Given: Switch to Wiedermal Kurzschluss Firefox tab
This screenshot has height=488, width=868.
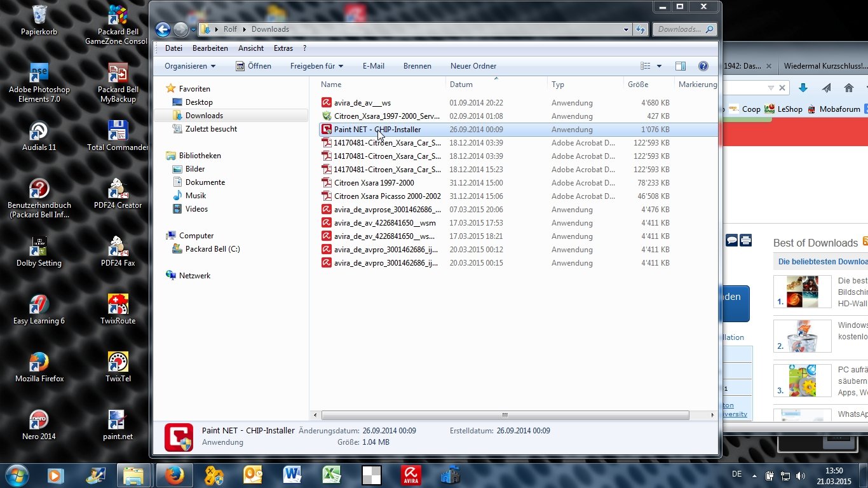Looking at the screenshot, I should [825, 66].
